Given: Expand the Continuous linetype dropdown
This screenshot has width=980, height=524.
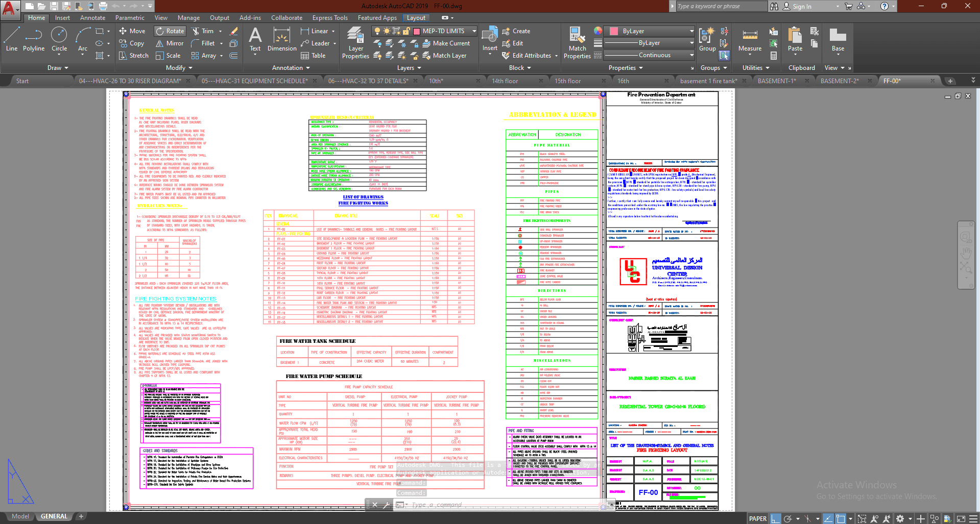Looking at the screenshot, I should (x=691, y=55).
